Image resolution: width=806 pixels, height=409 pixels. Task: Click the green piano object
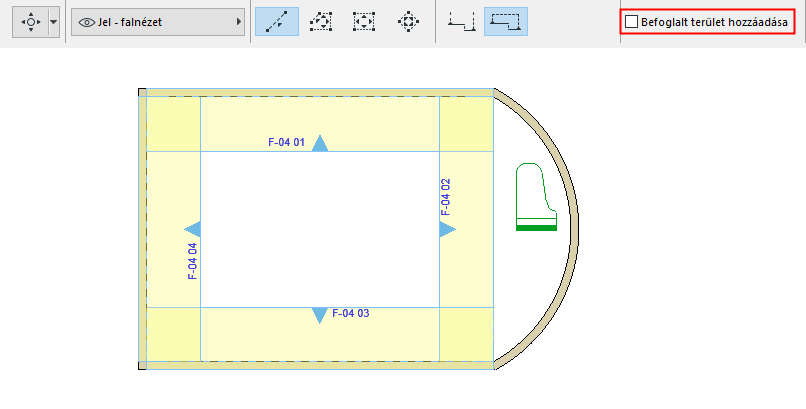(x=536, y=197)
